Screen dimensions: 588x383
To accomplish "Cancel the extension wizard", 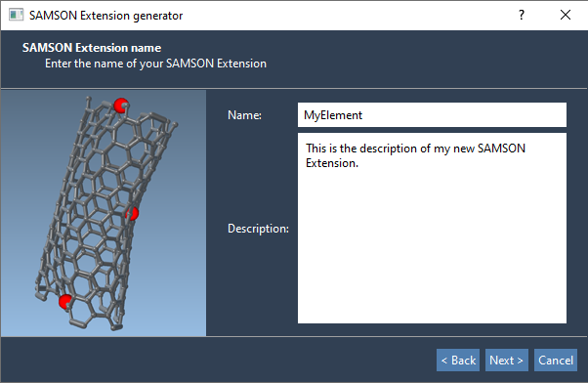I will click(556, 361).
